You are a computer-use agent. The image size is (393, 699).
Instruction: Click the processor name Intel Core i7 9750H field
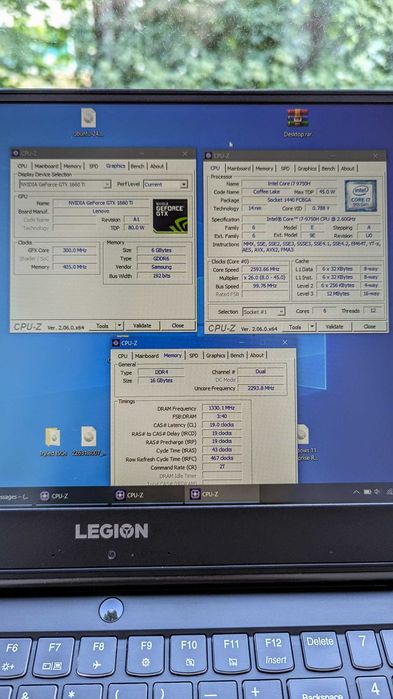tap(291, 184)
